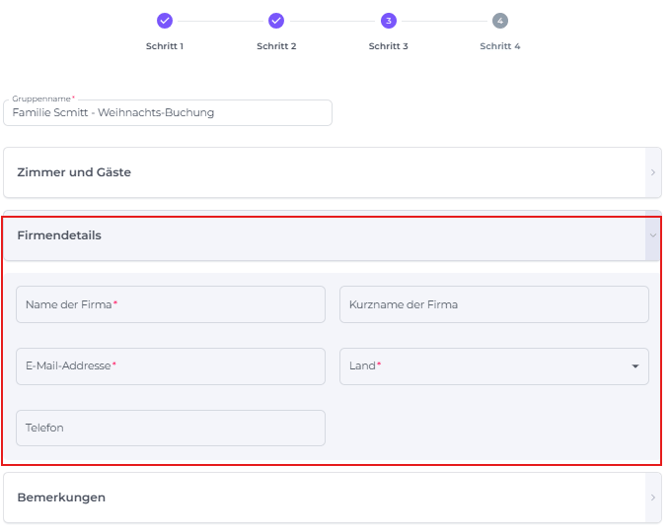Click the chevron beside Zimmer und Gäste
Viewport: 670px width, 530px height.
(653, 173)
